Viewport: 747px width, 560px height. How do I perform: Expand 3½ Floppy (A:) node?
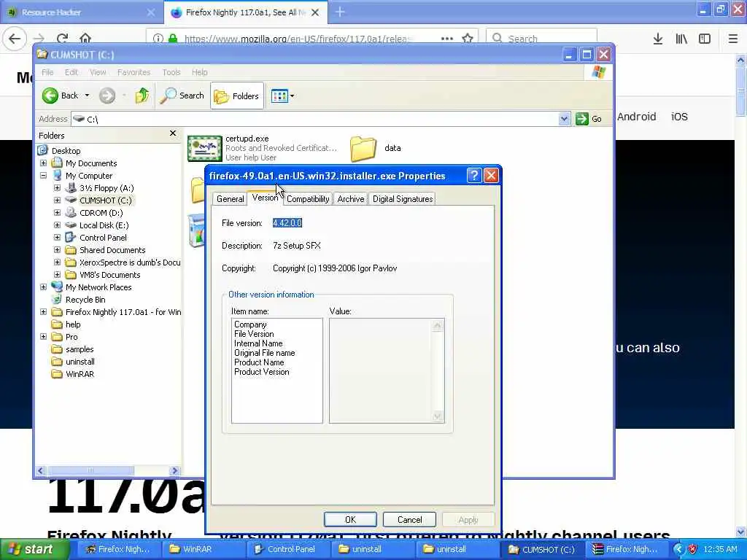tap(57, 188)
